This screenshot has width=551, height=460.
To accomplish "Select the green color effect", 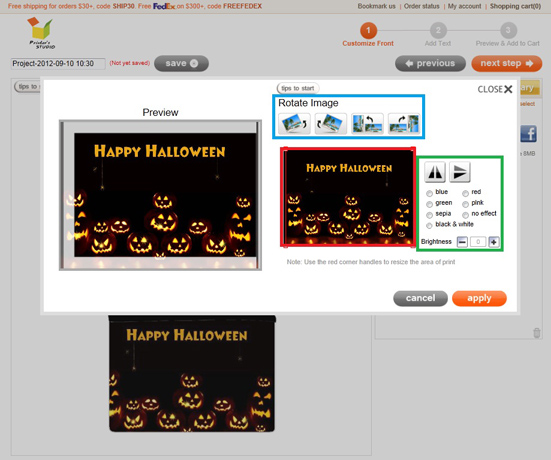I will 429,204.
